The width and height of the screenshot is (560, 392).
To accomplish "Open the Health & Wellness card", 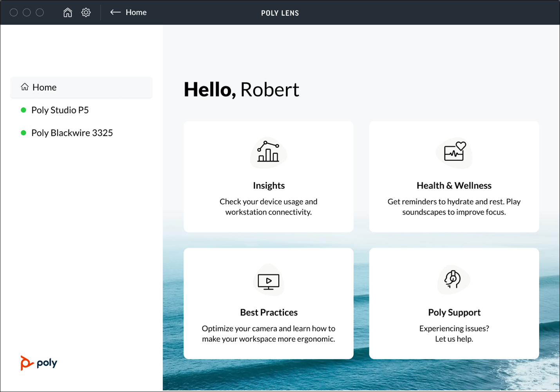I will [x=453, y=176].
